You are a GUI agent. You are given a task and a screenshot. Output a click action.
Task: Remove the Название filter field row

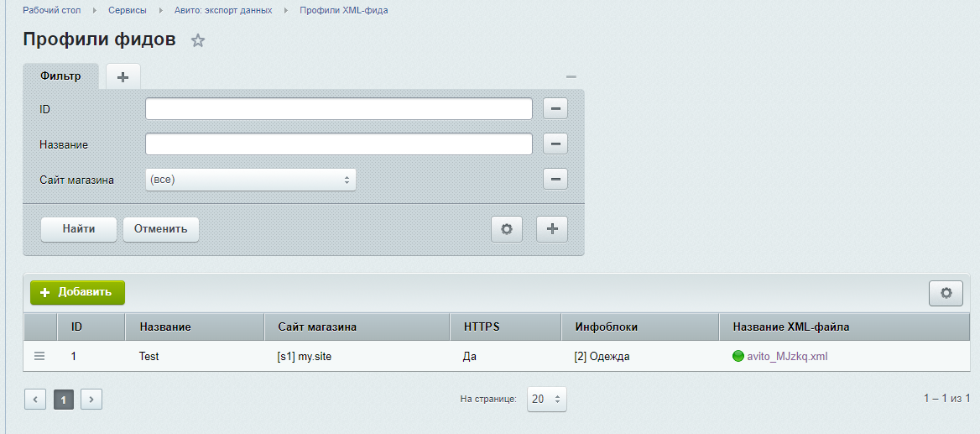coord(555,144)
